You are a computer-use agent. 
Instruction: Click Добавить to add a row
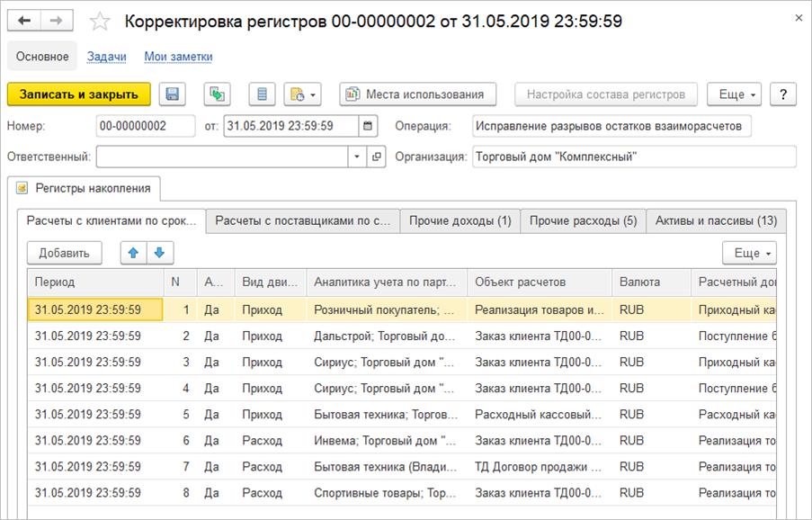tap(64, 253)
